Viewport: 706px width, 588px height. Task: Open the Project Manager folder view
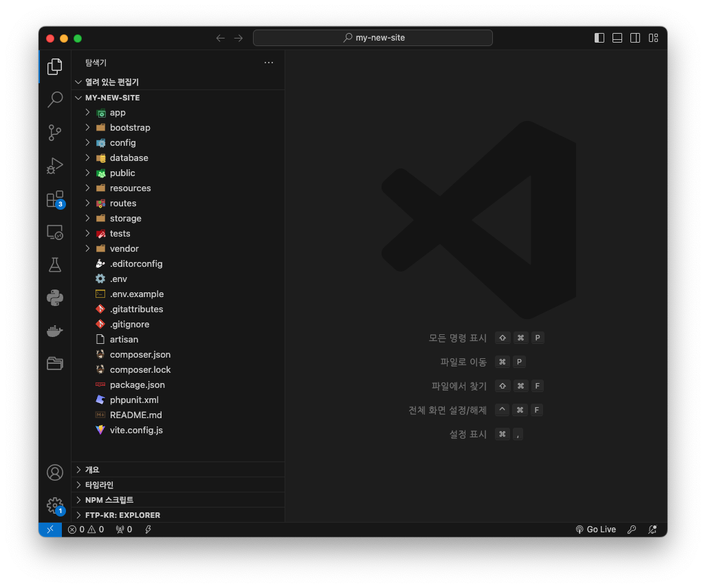pos(55,364)
